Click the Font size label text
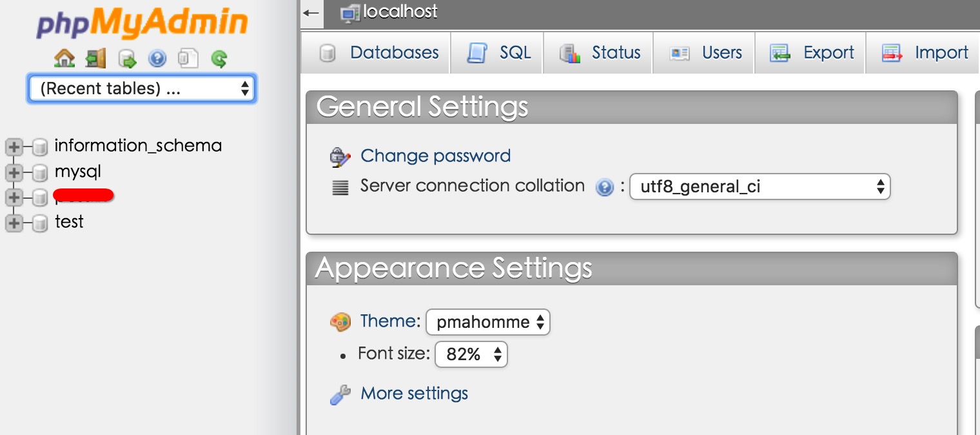 coord(393,354)
